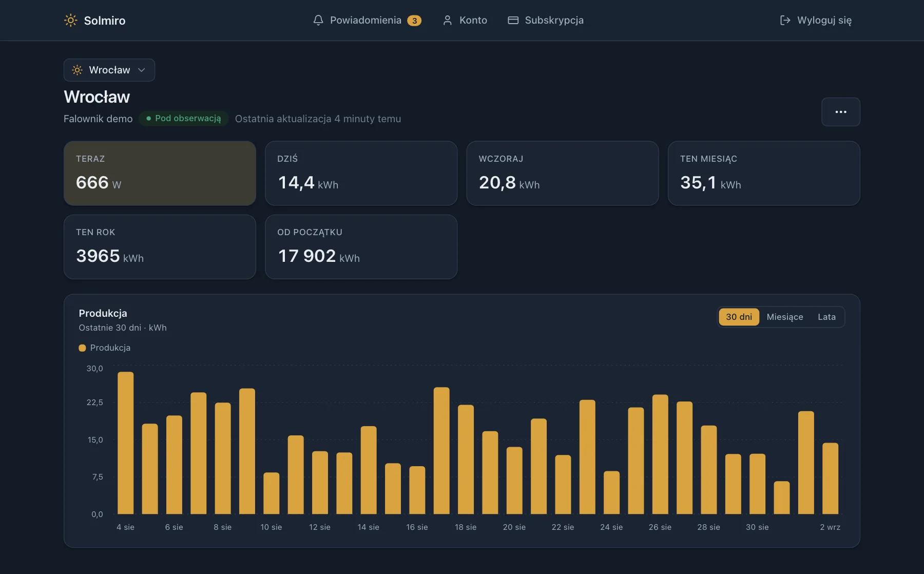Click the Konto person icon
Image resolution: width=924 pixels, height=574 pixels.
(448, 20)
